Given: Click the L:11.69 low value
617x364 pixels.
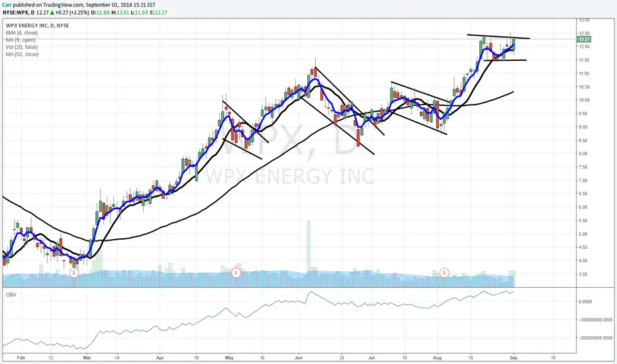Looking at the screenshot, I should point(139,13).
